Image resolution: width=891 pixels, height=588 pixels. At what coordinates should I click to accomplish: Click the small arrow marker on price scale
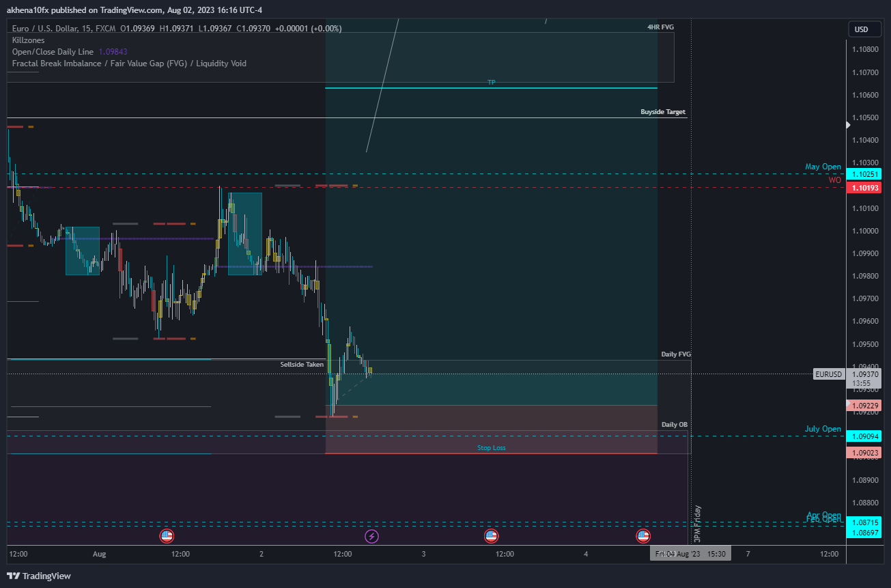coord(848,125)
